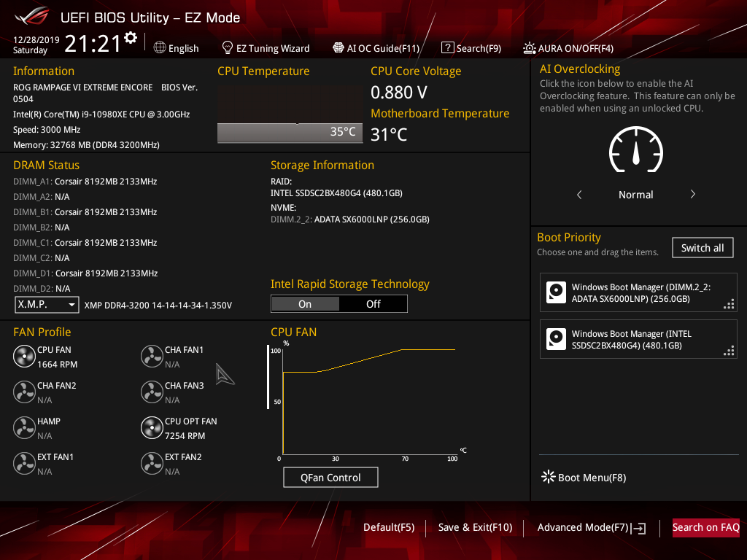The image size is (747, 560).
Task: Select the CHA FAN2 fan icon
Action: (24, 392)
